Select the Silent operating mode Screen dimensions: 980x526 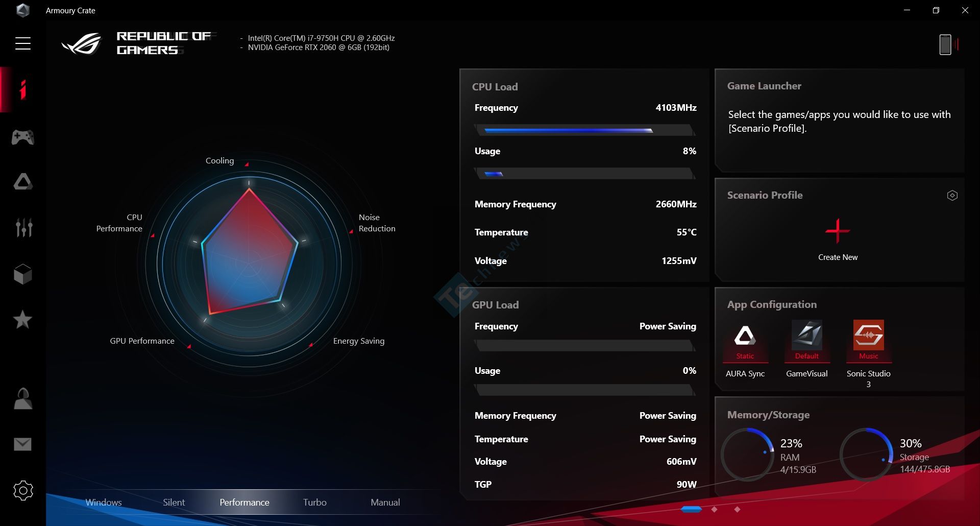click(x=174, y=503)
